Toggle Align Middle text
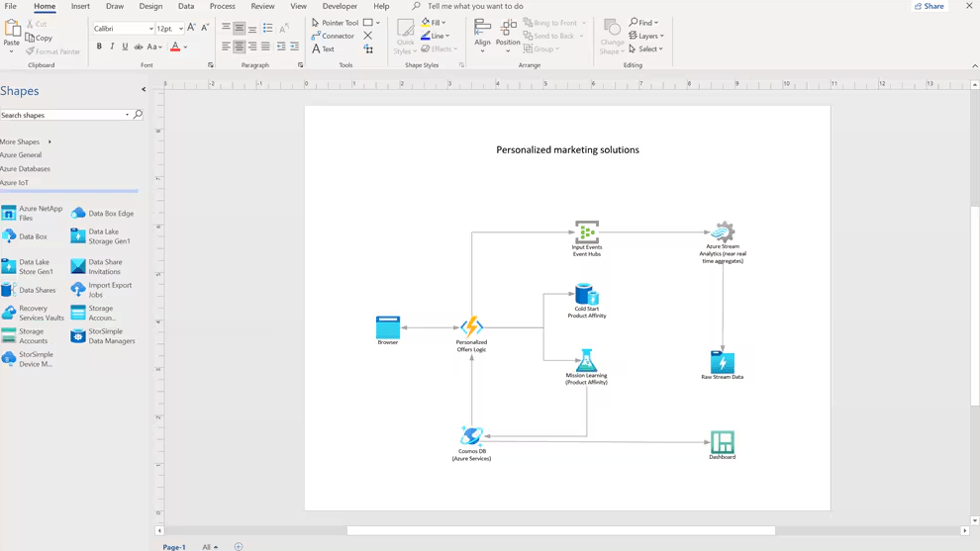The height and width of the screenshot is (551, 980). [239, 28]
